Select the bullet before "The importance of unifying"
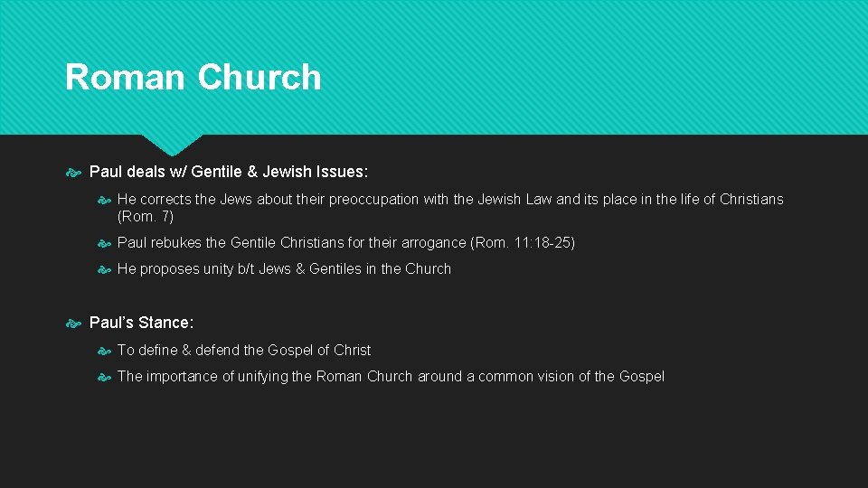This screenshot has width=868, height=488. pyautogui.click(x=105, y=377)
